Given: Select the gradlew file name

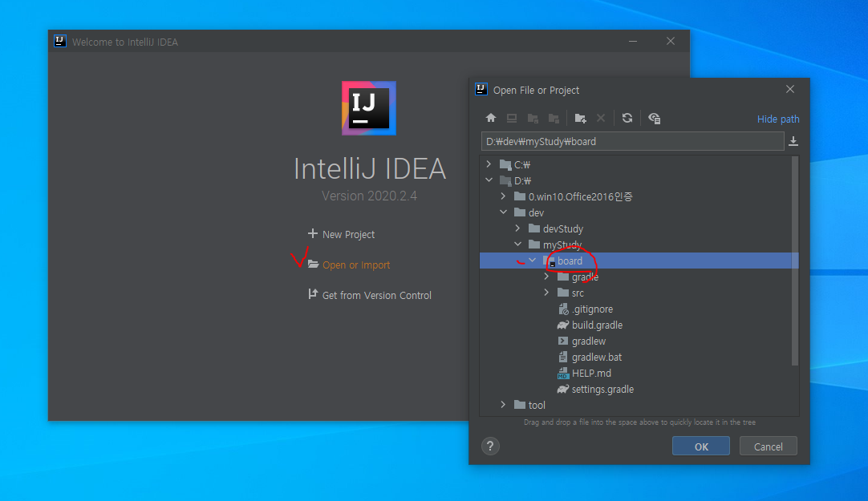Looking at the screenshot, I should 589,341.
